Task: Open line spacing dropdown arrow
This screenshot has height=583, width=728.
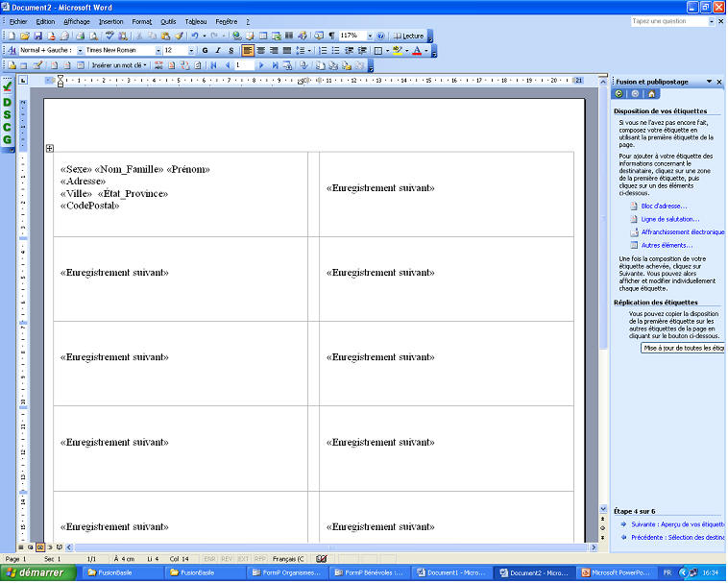Action: pos(309,50)
